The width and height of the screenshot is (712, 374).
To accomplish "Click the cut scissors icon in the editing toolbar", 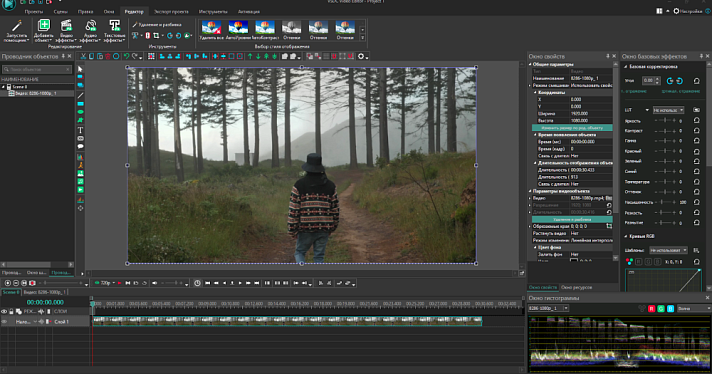I will pos(83,56).
